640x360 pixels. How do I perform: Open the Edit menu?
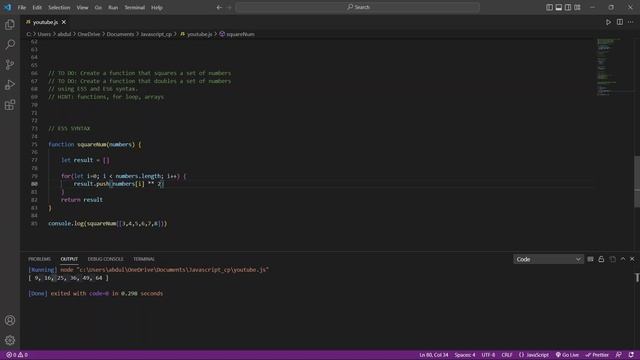(37, 7)
